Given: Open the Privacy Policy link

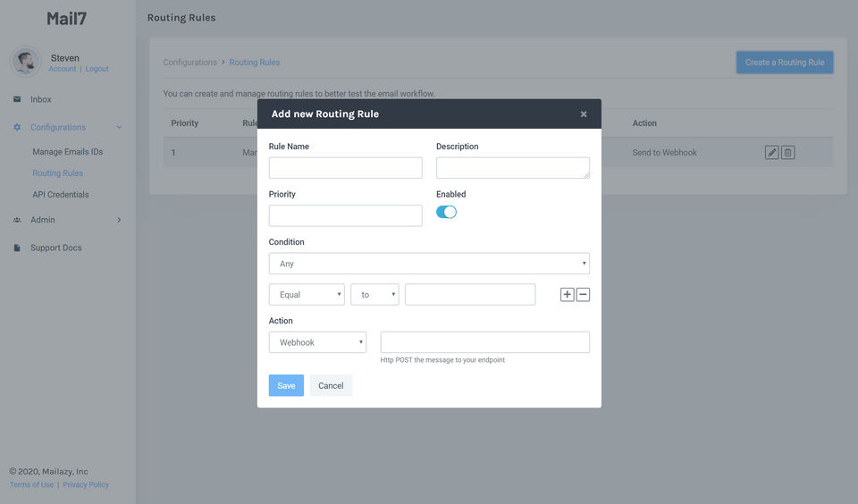Looking at the screenshot, I should pos(86,485).
